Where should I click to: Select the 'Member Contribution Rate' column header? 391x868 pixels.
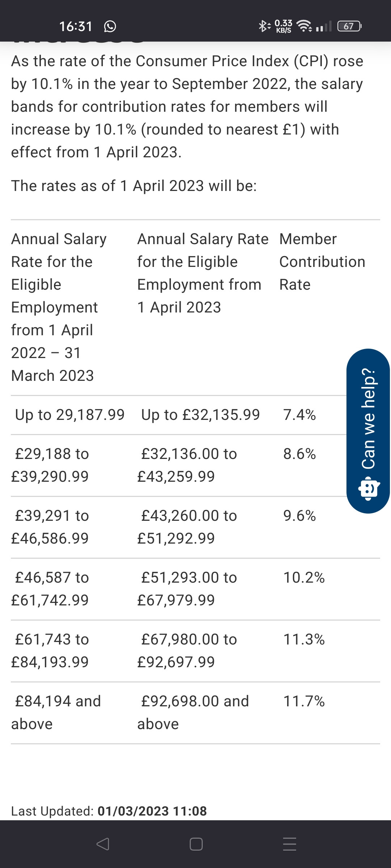322,262
